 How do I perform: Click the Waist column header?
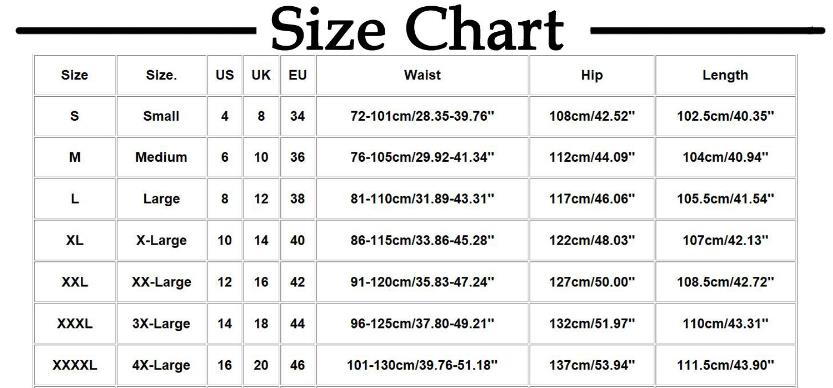tap(422, 75)
